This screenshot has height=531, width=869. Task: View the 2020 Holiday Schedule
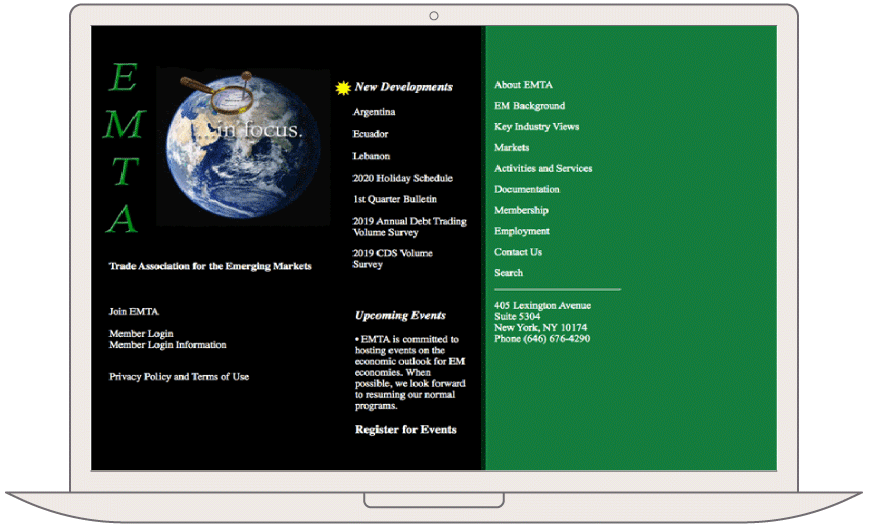pyautogui.click(x=402, y=178)
